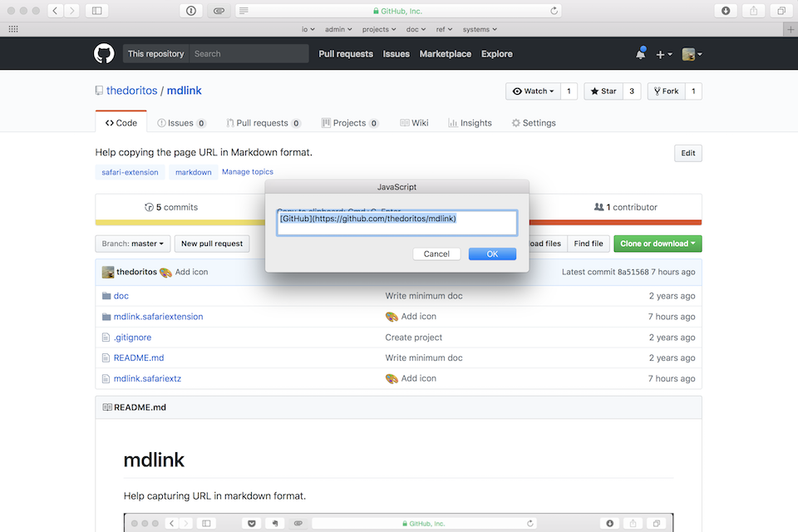798x532 pixels.
Task: Open the Watch dropdown button
Action: [x=533, y=91]
